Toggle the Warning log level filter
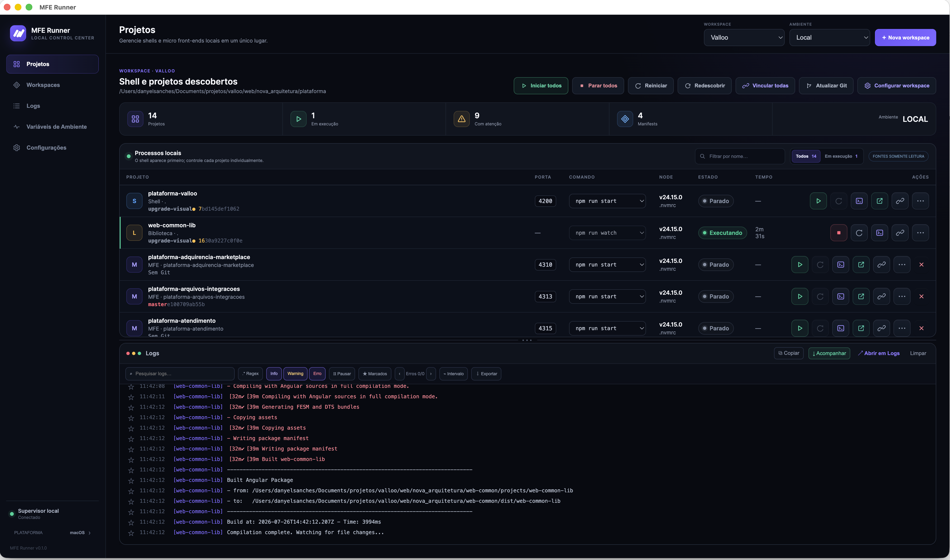Screen dimensions: 950x560 tap(295, 374)
